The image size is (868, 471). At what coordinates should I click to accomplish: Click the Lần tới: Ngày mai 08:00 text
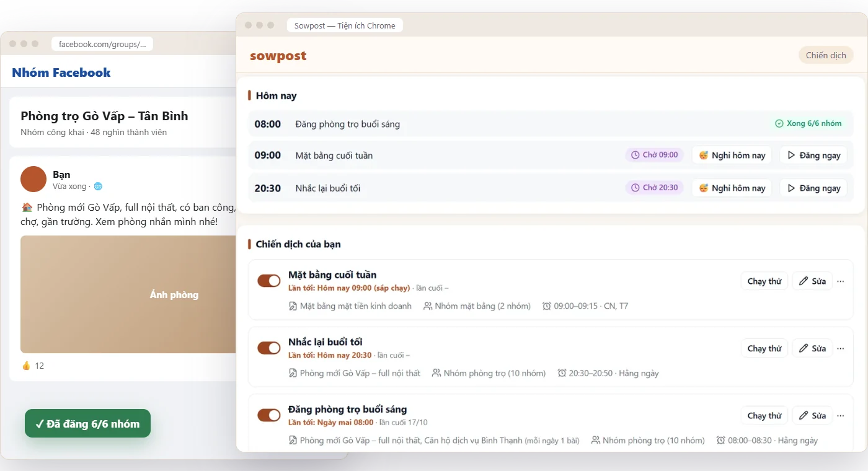[331, 423]
